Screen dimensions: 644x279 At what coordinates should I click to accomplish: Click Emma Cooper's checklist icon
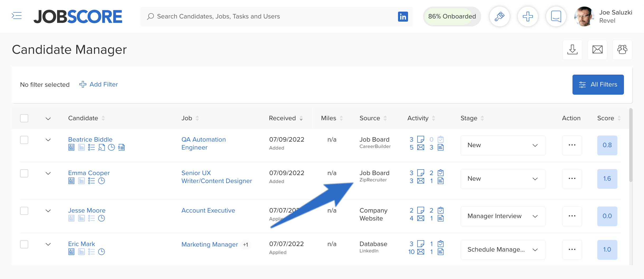pos(91,181)
